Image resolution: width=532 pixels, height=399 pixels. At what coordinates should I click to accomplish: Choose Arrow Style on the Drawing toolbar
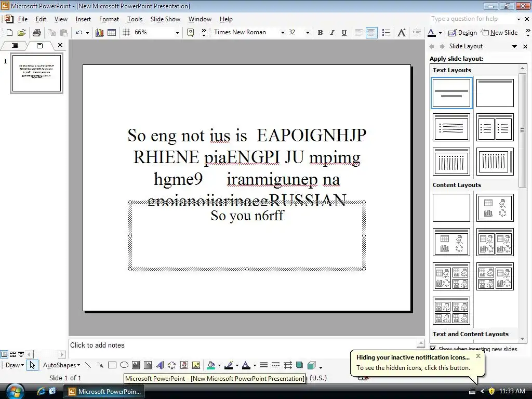(x=288, y=365)
